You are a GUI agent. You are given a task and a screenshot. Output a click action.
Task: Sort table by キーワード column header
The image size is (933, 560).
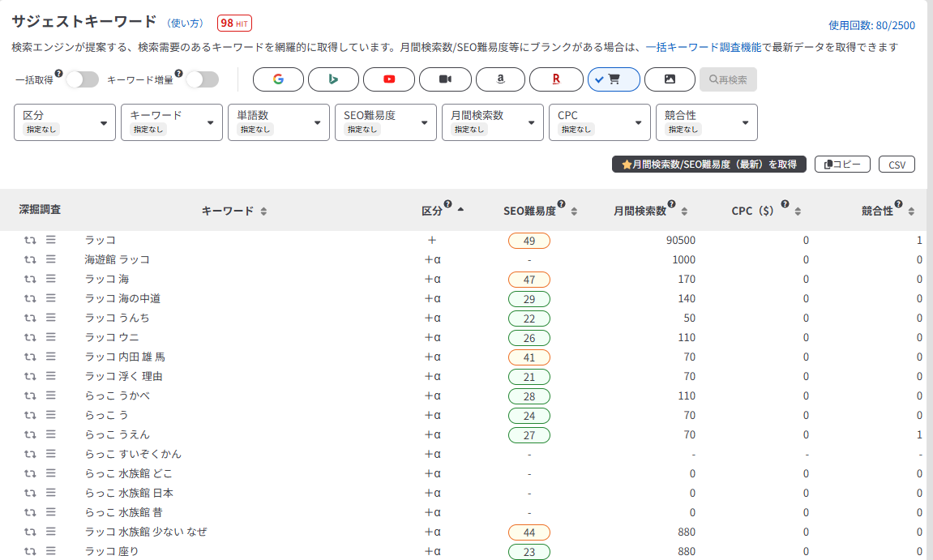234,211
